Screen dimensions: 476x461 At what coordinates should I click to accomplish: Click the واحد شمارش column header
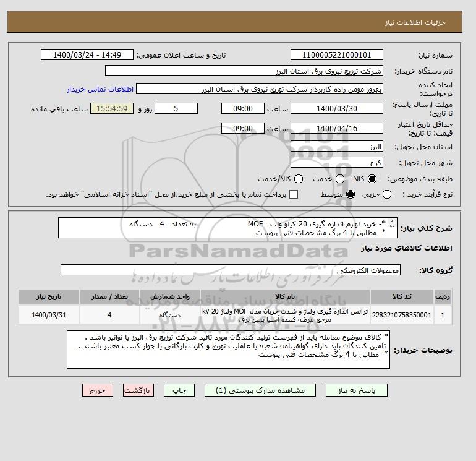(x=170, y=296)
